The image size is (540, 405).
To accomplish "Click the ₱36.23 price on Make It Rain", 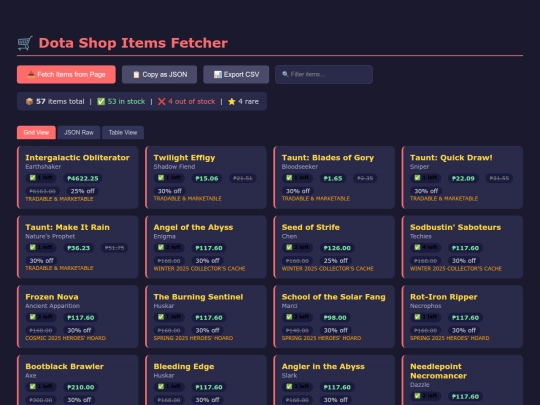I will 79,248.
